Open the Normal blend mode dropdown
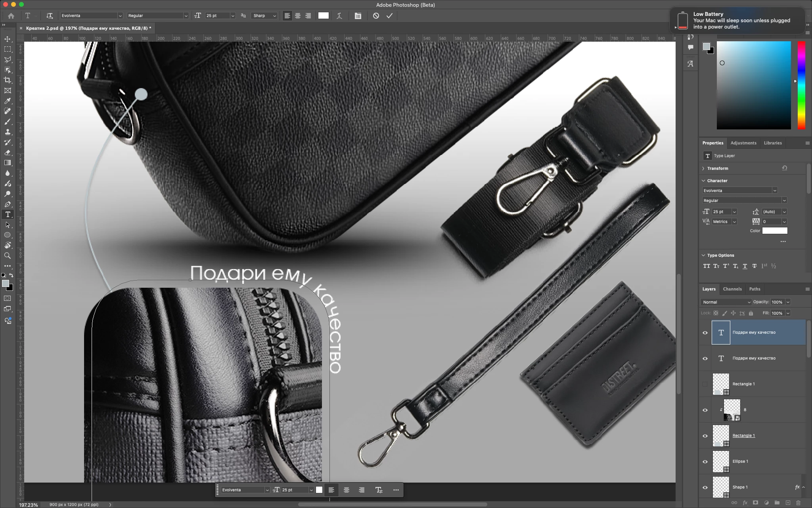 coord(726,302)
